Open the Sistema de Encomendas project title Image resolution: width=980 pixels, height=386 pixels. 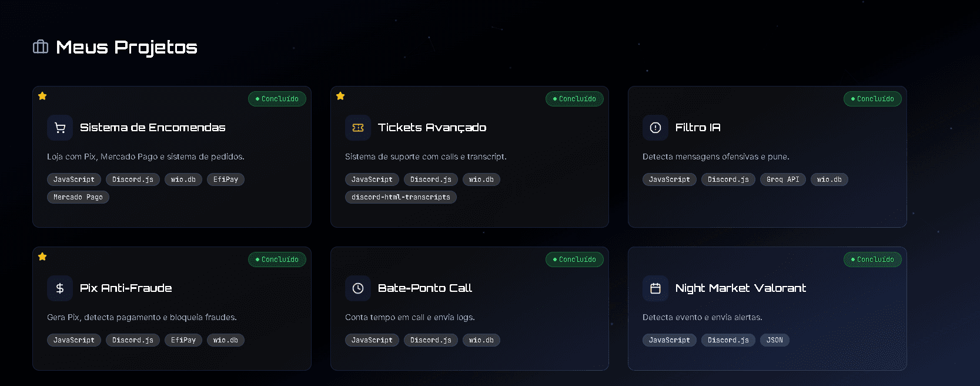point(153,128)
